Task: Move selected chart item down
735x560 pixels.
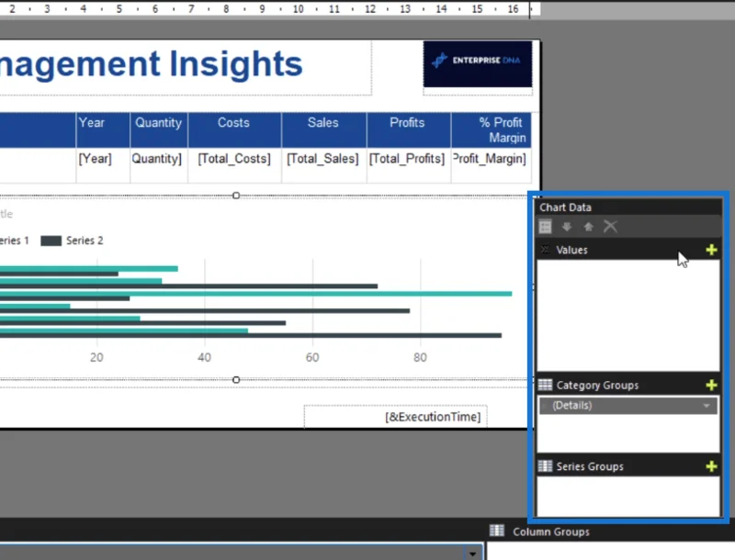Action: [567, 227]
